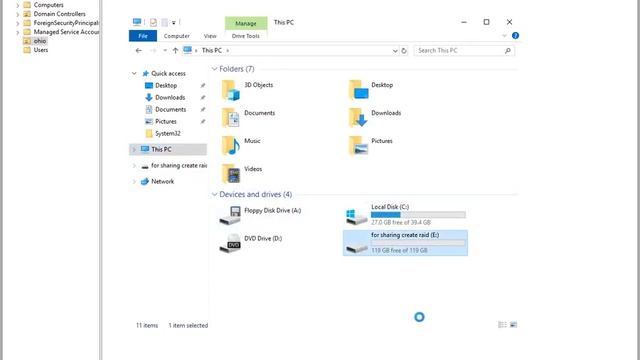This screenshot has height=360, width=640.
Task: Switch to large icons view in status bar
Action: pos(513,325)
